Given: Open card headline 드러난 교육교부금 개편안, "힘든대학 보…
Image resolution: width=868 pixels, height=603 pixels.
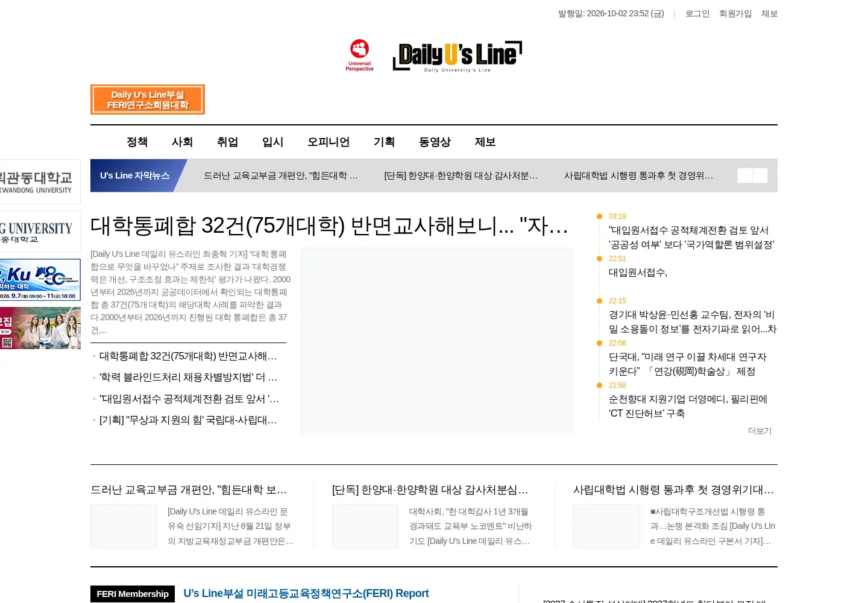Looking at the screenshot, I should (x=189, y=490).
